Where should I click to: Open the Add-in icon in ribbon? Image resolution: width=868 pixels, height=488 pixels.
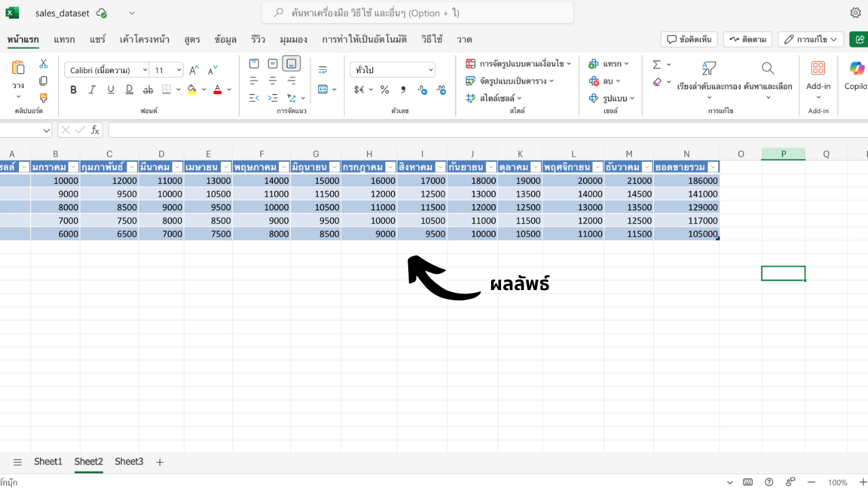[818, 68]
